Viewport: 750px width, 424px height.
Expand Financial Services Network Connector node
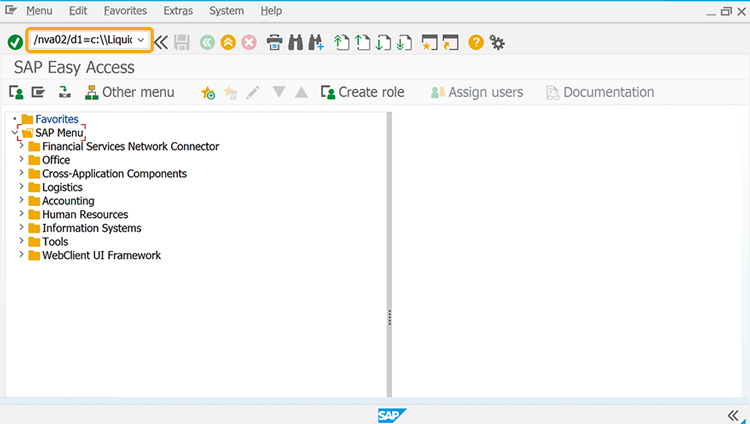point(22,145)
